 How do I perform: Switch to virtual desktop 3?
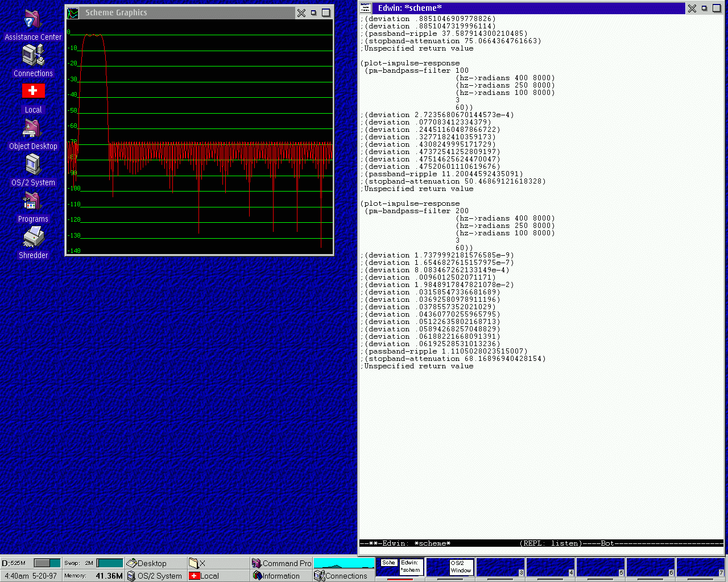(x=500, y=567)
